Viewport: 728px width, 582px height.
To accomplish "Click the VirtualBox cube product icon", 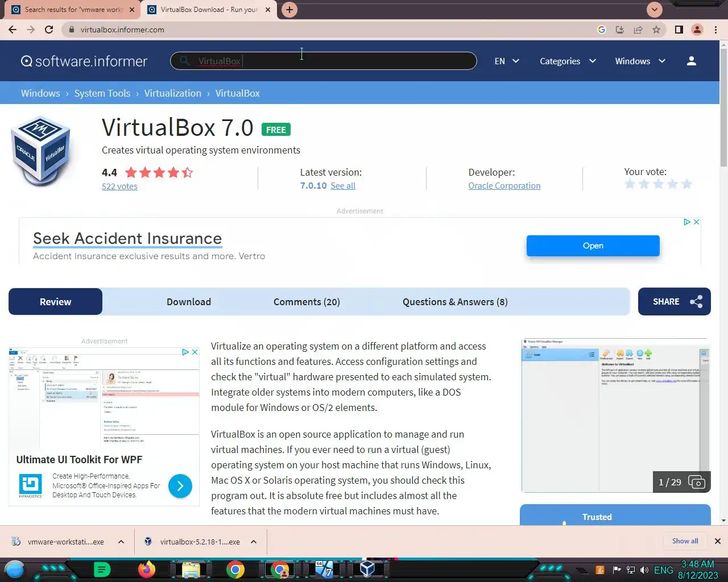I will (40, 150).
